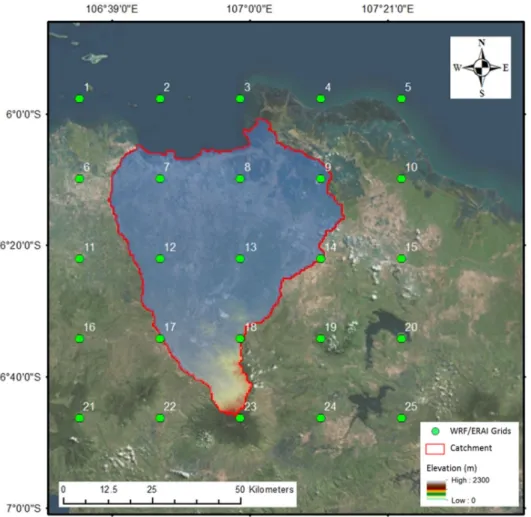Pick the green grid point numbered 12
Screen dimensions: 531x517
pyautogui.click(x=160, y=259)
